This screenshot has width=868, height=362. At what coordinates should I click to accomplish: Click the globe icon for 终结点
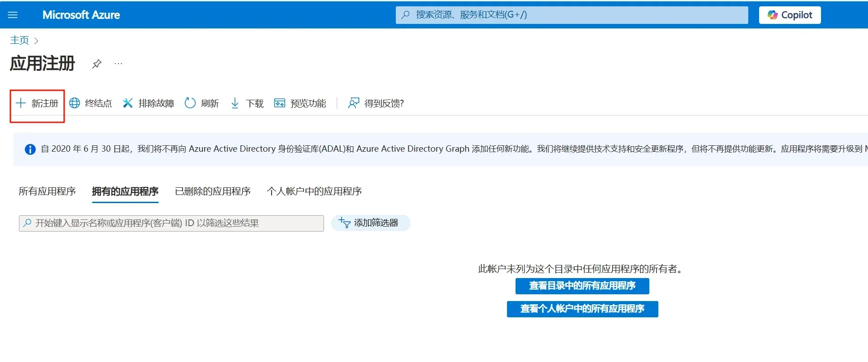[75, 103]
